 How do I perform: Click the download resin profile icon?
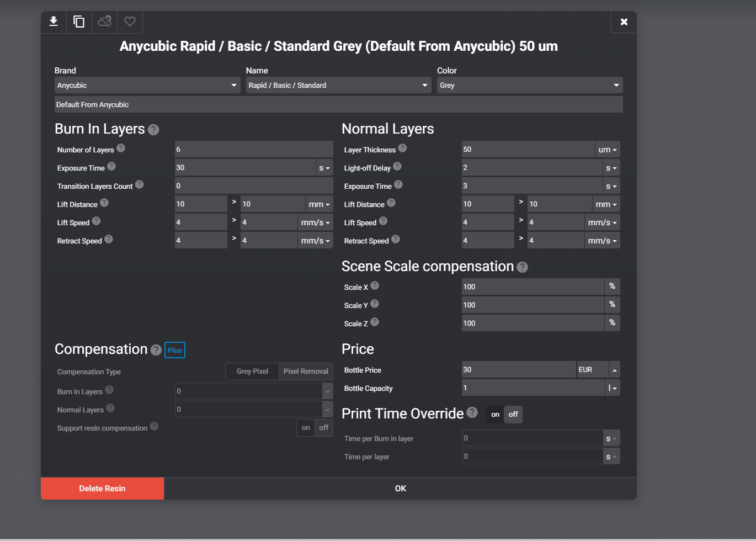54,22
